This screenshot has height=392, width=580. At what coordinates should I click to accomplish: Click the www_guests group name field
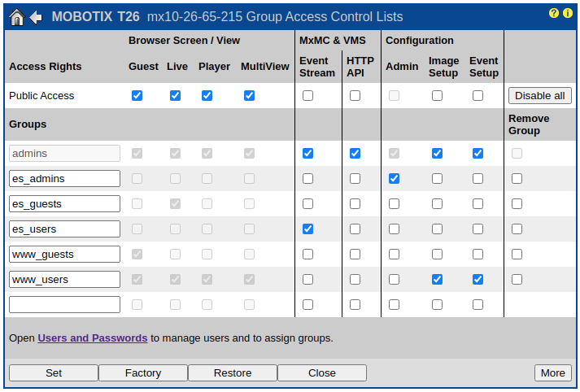point(65,254)
